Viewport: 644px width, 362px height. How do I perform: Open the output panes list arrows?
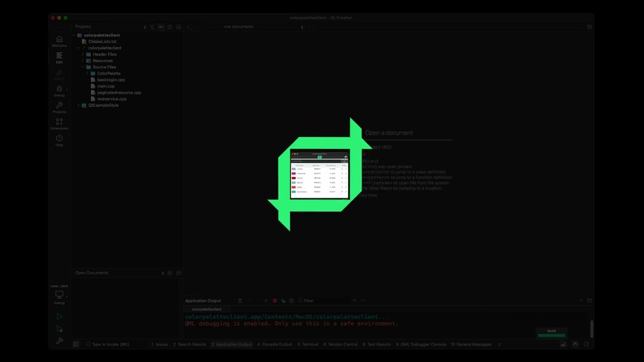pyautogui.click(x=499, y=344)
